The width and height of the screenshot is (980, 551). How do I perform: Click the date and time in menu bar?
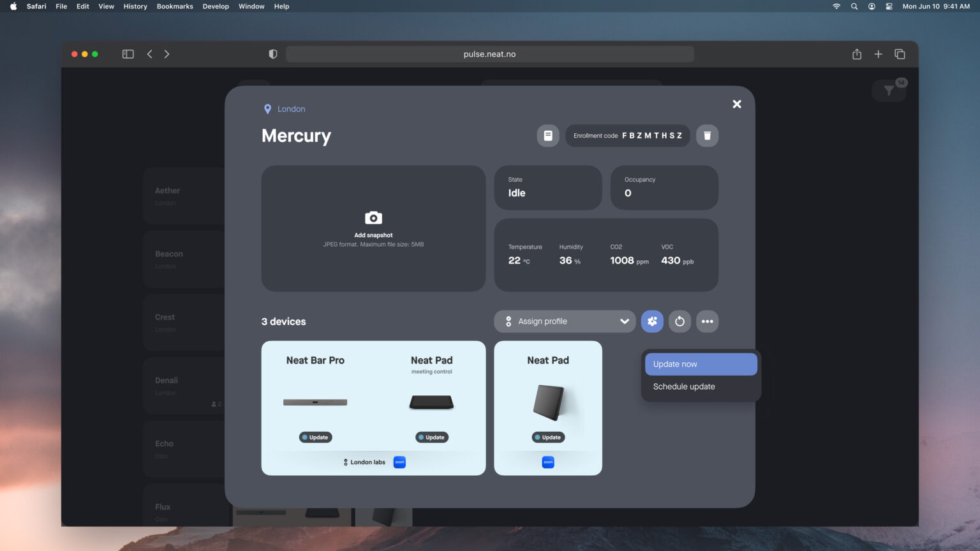[936, 6]
